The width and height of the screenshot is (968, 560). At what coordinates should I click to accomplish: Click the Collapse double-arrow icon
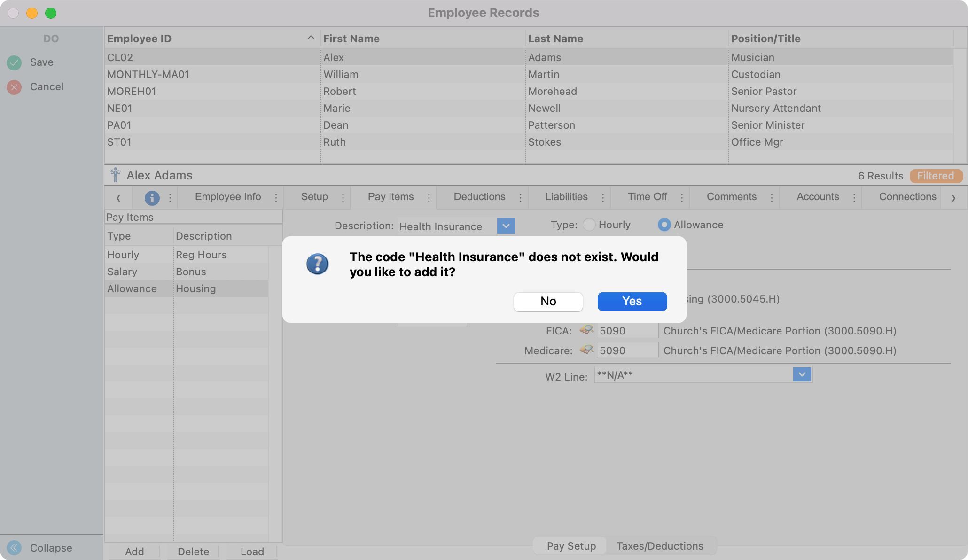click(14, 548)
